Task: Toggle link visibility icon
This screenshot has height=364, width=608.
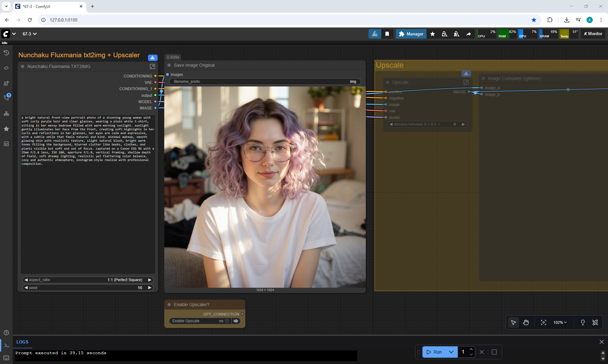Action: (x=595, y=322)
